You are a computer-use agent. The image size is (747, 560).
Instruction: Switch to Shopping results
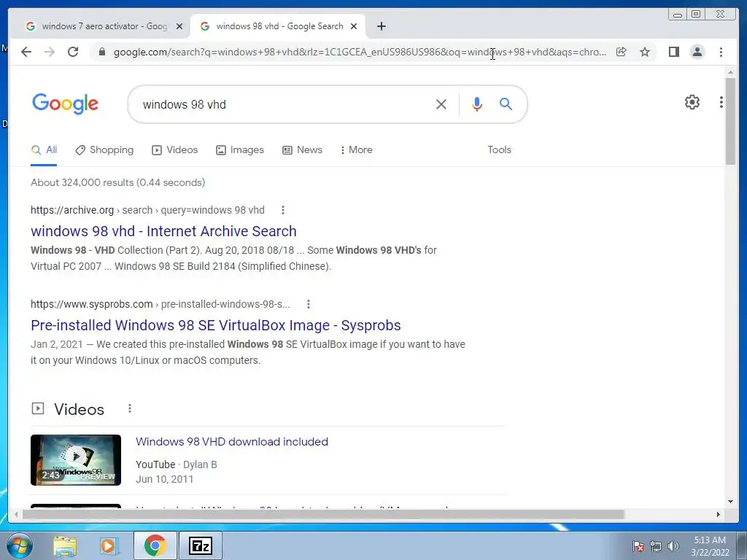104,150
